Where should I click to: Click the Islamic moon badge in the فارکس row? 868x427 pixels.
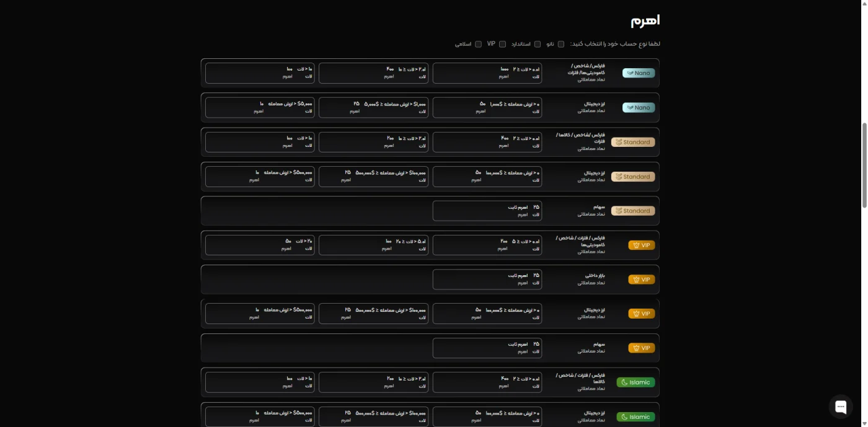coord(635,382)
